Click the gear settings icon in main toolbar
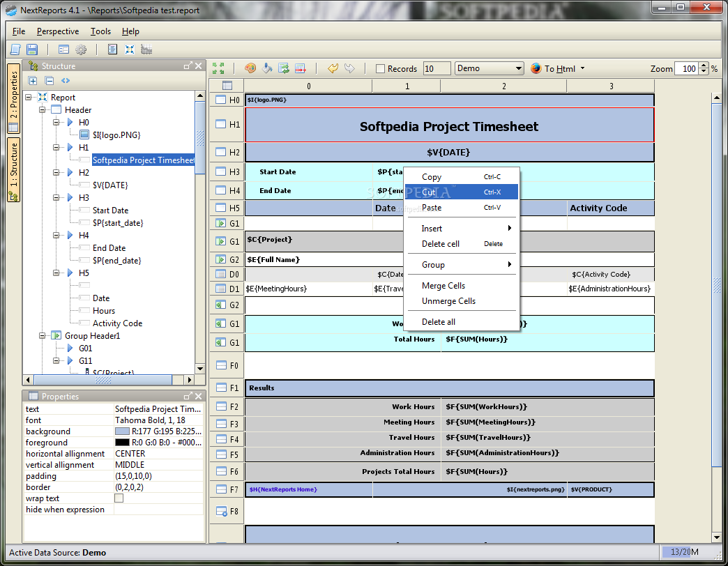The height and width of the screenshot is (566, 728). pos(81,49)
